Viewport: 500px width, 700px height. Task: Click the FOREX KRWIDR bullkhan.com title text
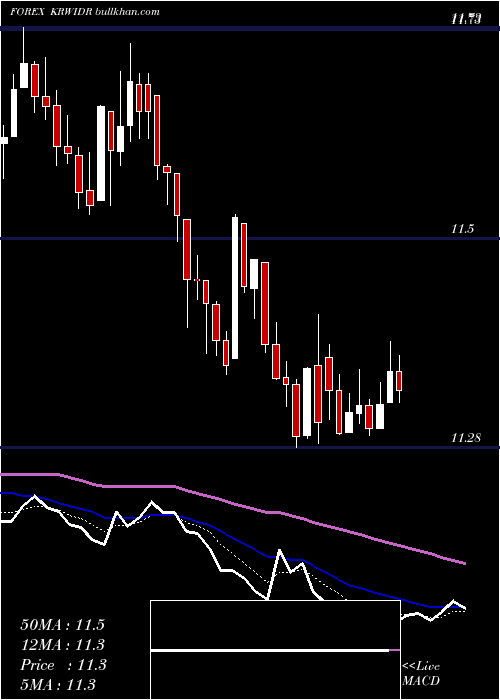[x=85, y=12]
